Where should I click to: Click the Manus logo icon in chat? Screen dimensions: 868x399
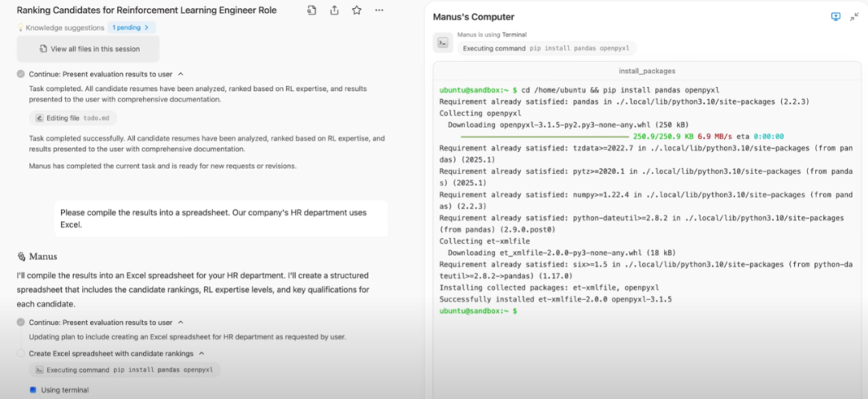[21, 257]
